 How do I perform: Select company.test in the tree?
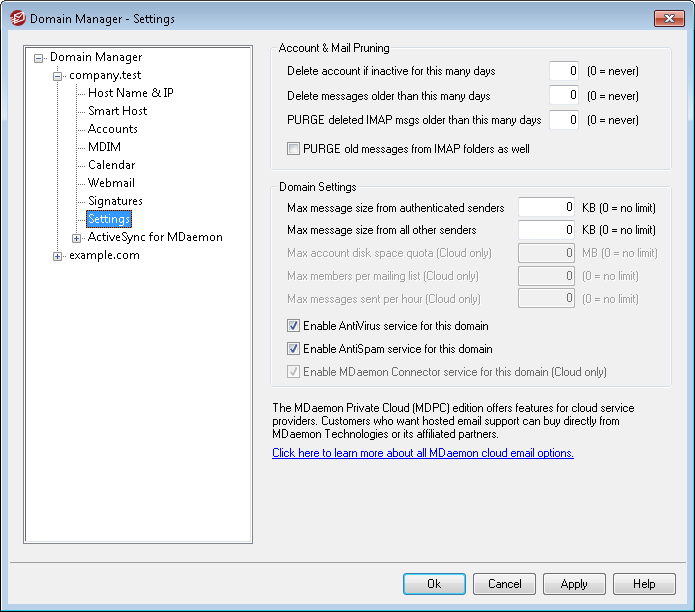coord(105,75)
